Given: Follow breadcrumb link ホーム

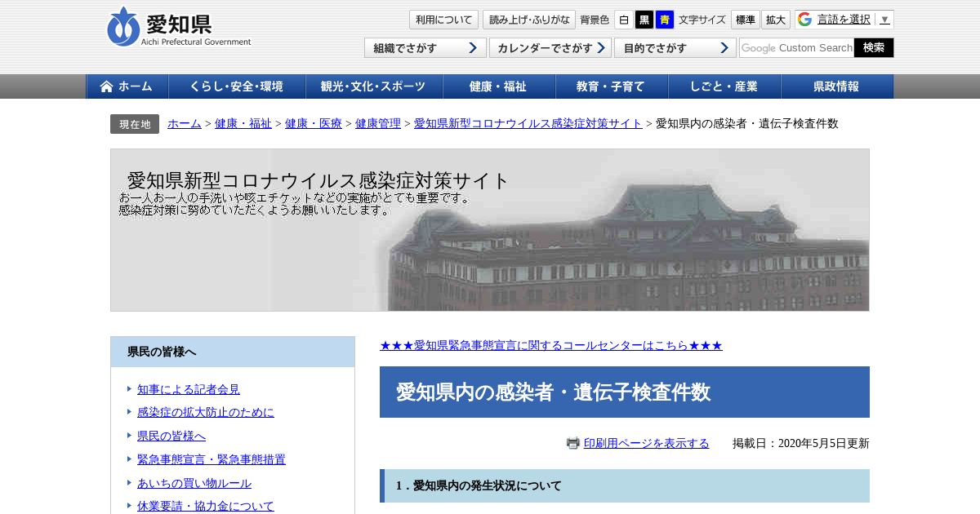Looking at the screenshot, I should 185,123.
